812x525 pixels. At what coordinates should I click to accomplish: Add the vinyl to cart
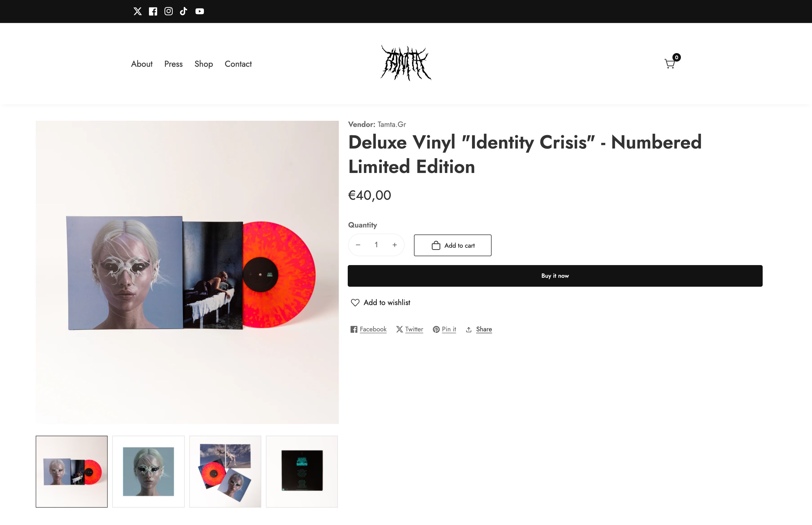click(453, 245)
